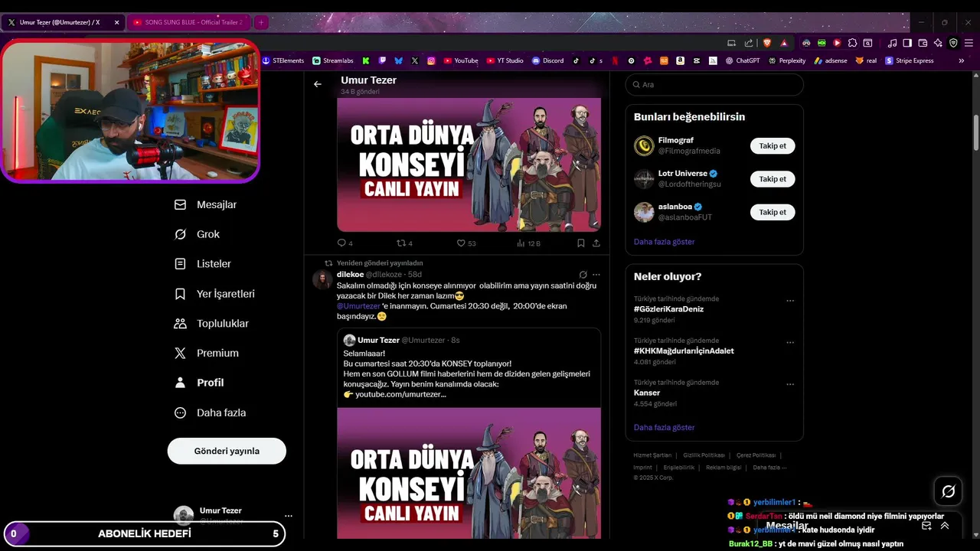Expand the Mesajlar drawer chevrons
This screenshot has width=980, height=551.
(x=945, y=526)
